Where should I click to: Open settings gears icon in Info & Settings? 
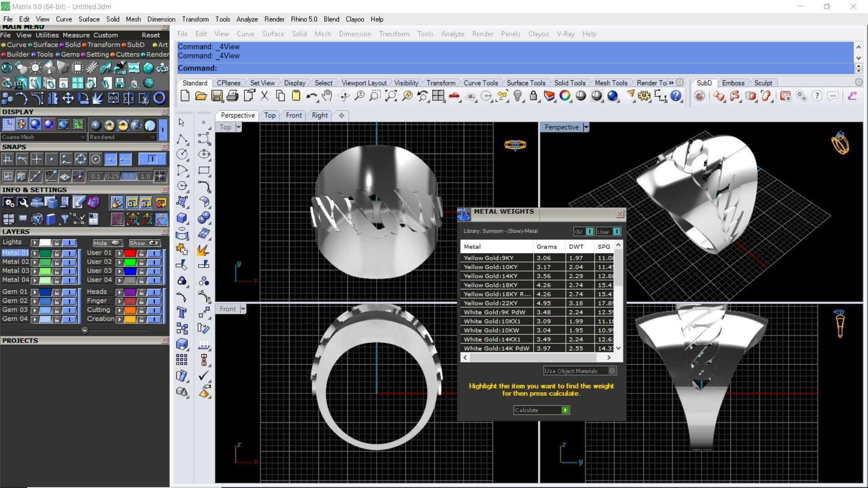8,202
